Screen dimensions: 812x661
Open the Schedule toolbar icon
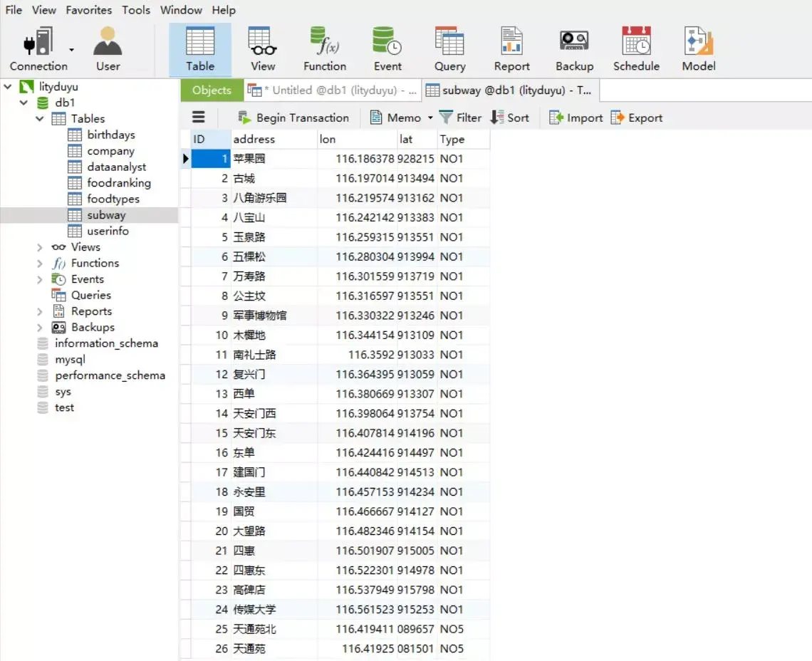(x=637, y=50)
